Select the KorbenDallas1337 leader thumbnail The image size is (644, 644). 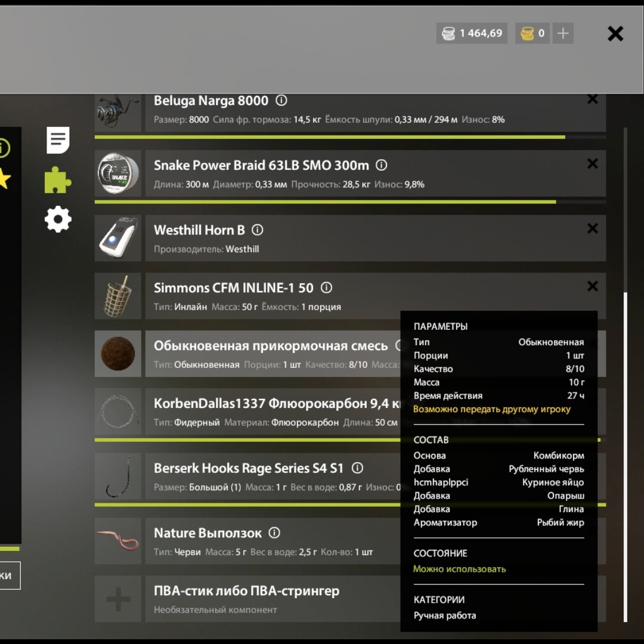pyautogui.click(x=118, y=411)
